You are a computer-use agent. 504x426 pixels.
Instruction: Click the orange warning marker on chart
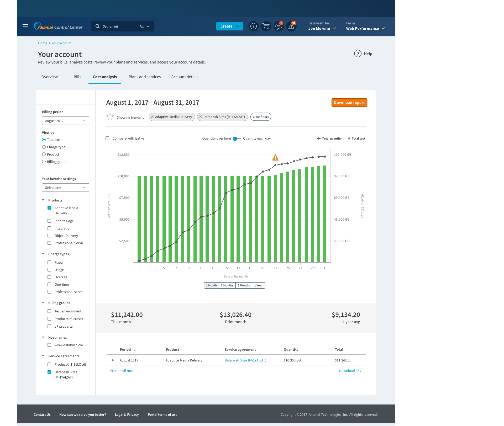(x=275, y=158)
